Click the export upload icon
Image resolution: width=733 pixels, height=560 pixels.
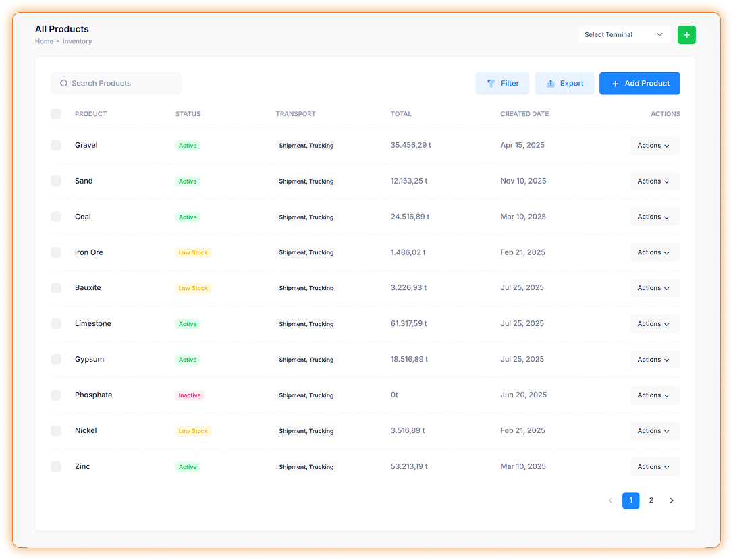click(x=551, y=84)
